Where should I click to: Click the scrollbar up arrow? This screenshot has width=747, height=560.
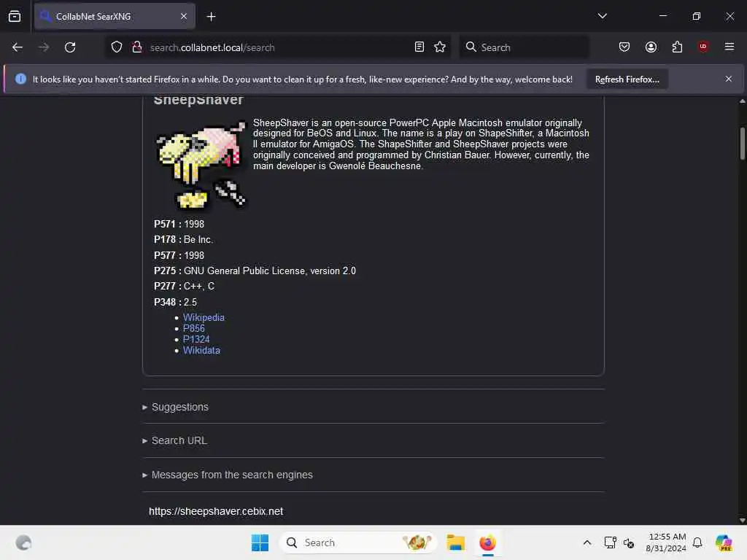[742, 101]
